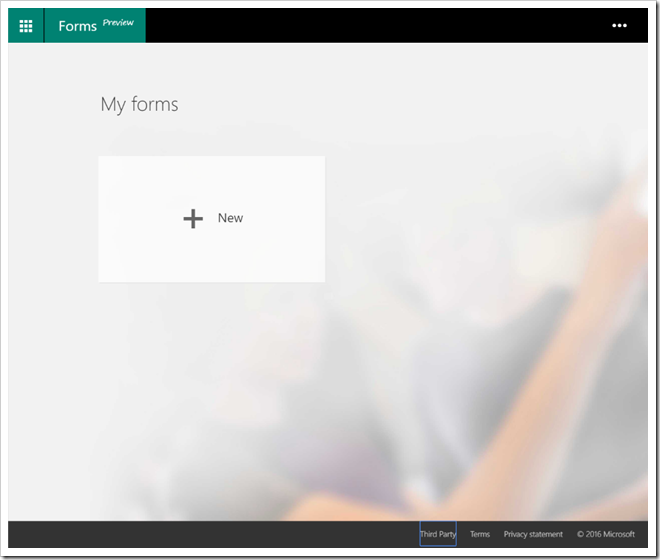Click the plus icon on New card
Image resolution: width=660 pixels, height=560 pixels.
[193, 219]
